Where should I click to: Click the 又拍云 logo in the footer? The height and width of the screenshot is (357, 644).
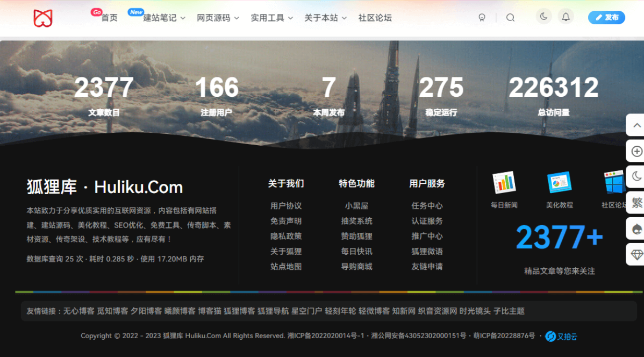click(x=561, y=337)
